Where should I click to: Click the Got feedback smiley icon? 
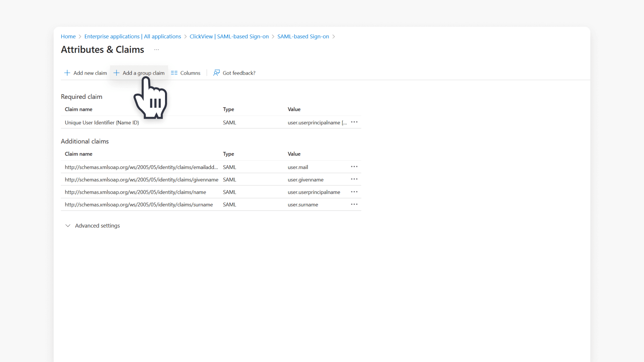click(x=216, y=73)
